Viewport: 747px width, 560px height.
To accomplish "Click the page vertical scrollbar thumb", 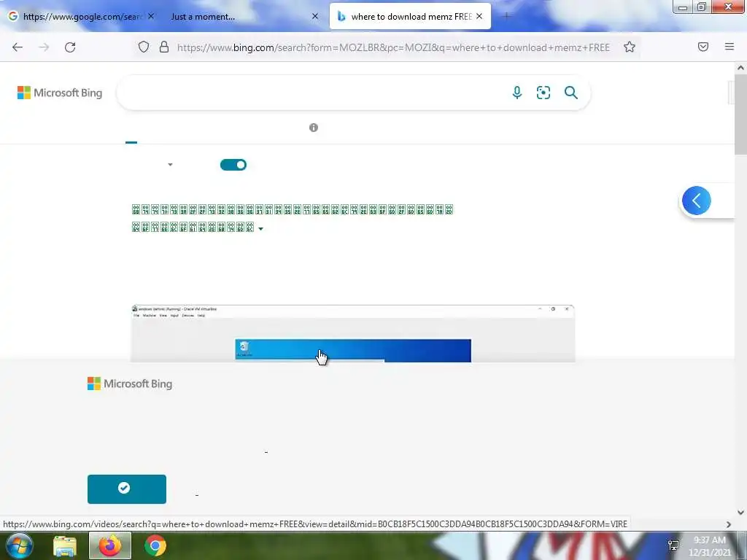I will (x=740, y=113).
